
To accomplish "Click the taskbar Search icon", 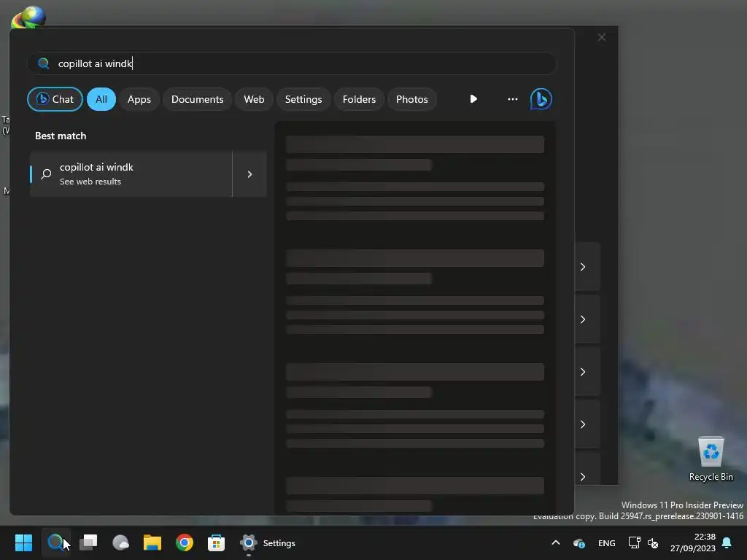I will (x=55, y=542).
